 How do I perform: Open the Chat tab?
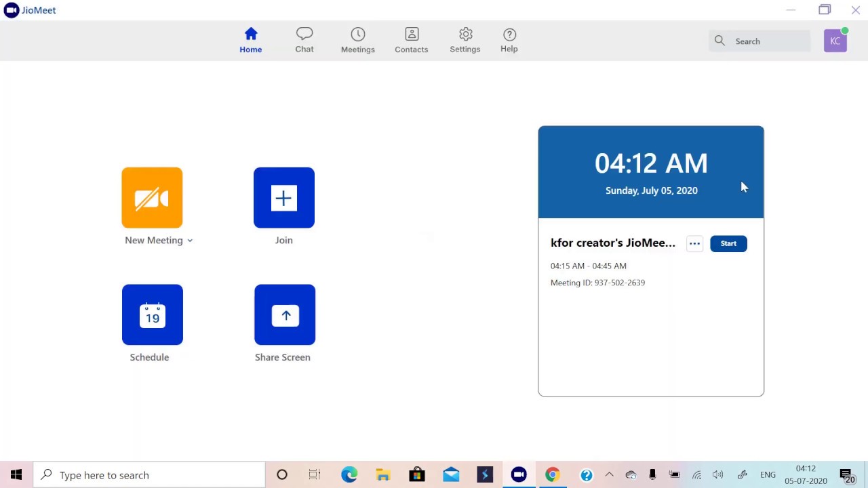point(304,41)
